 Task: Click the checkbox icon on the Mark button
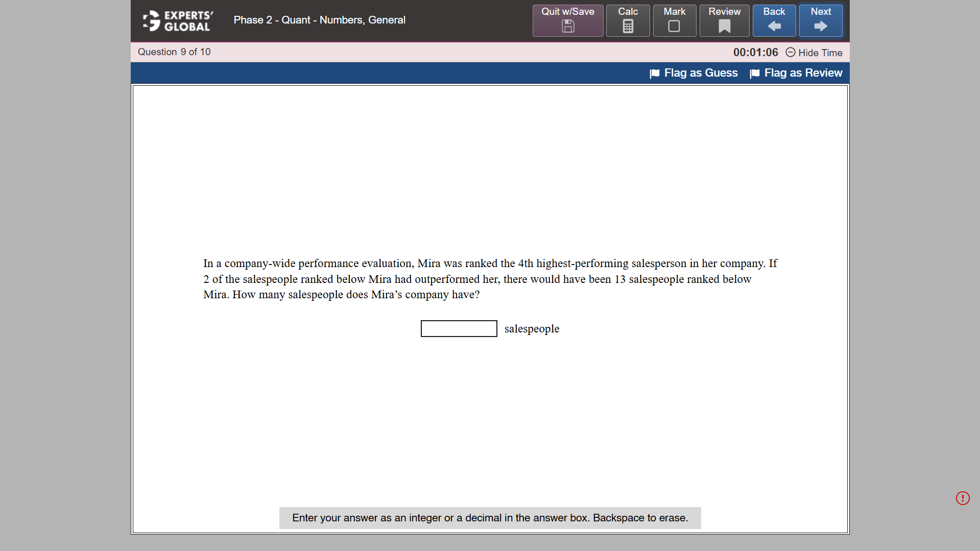tap(674, 27)
